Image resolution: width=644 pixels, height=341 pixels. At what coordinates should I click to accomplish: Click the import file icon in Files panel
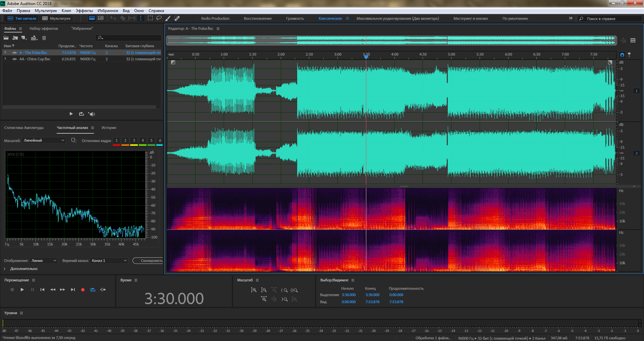[x=15, y=38]
